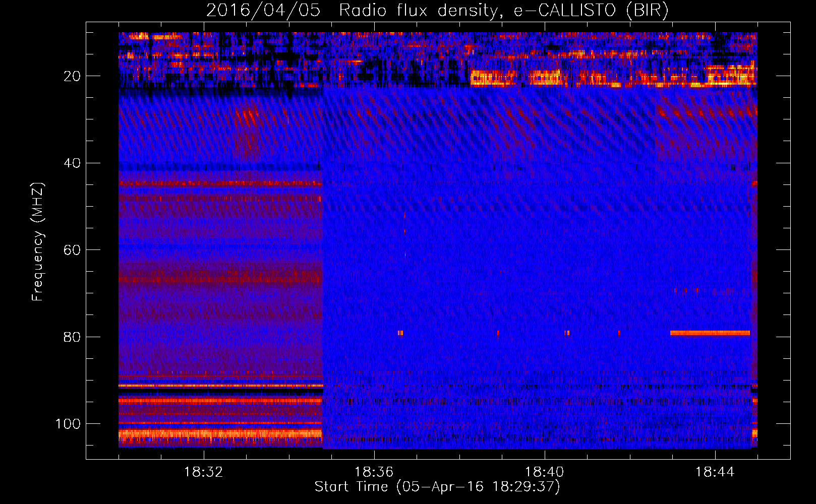This screenshot has height=504, width=816.
Task: Click the 'Start Time (05-Apr-16 18:29:37)' label
Action: 437,487
